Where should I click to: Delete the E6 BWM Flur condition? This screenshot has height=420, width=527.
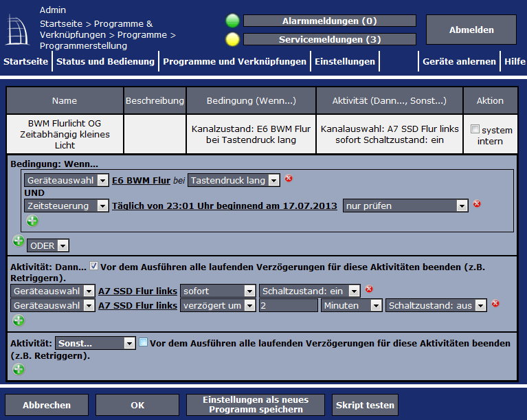[289, 178]
